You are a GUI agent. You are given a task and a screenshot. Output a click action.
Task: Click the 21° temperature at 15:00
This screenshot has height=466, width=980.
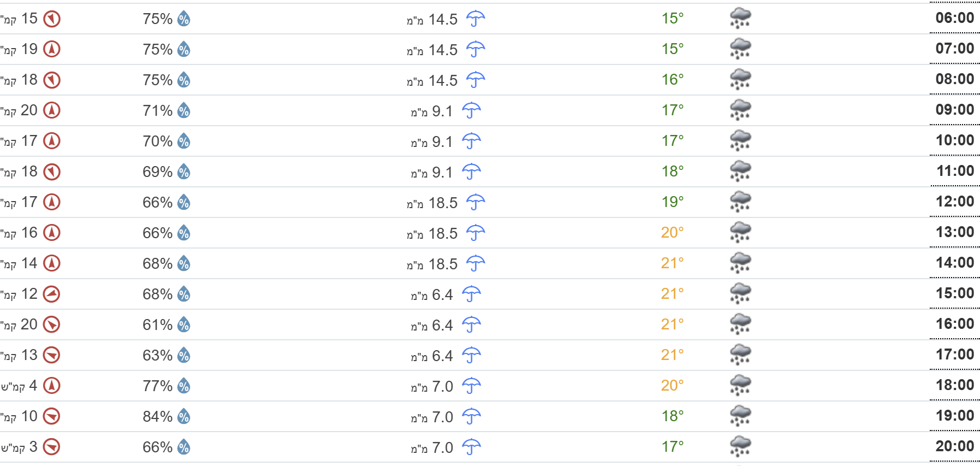672,294
